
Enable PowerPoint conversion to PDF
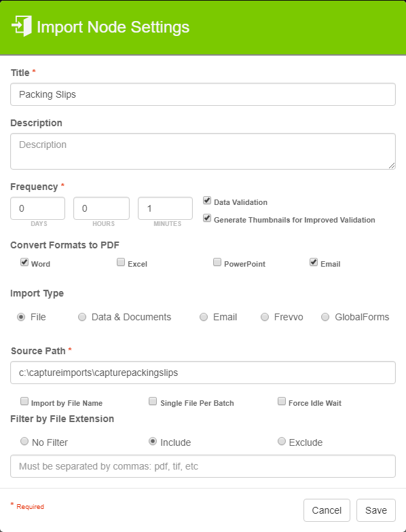click(217, 262)
